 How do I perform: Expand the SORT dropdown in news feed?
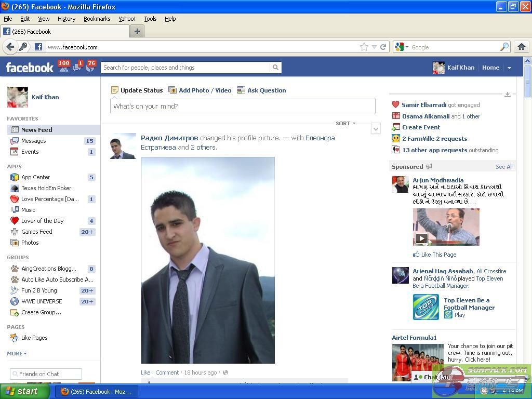coord(345,123)
